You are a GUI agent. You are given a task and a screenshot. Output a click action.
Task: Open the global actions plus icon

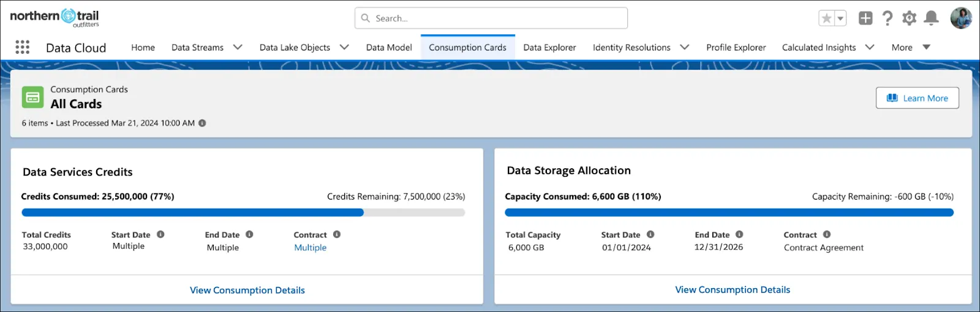pos(865,18)
